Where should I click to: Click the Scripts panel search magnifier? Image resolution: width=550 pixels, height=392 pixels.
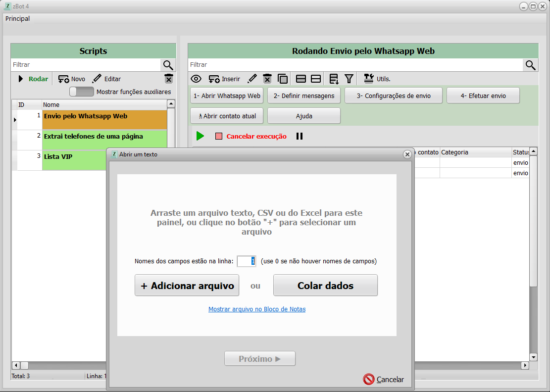pyautogui.click(x=168, y=65)
